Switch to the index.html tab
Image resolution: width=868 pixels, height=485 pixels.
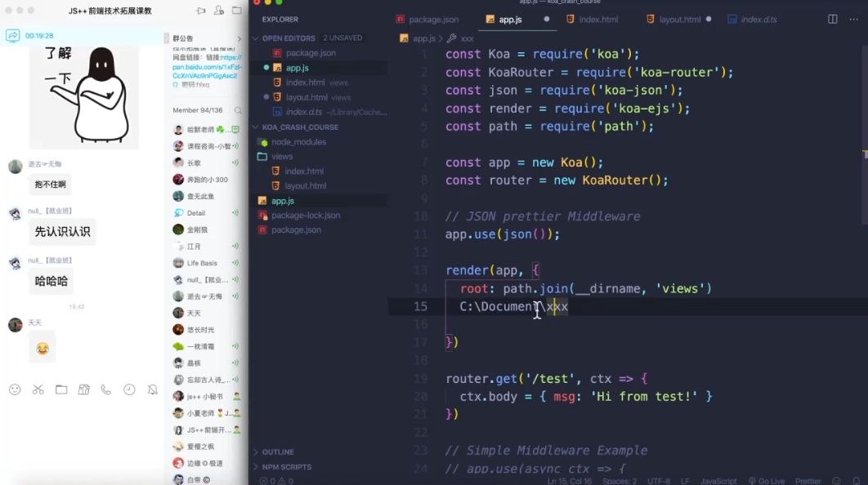click(593, 20)
